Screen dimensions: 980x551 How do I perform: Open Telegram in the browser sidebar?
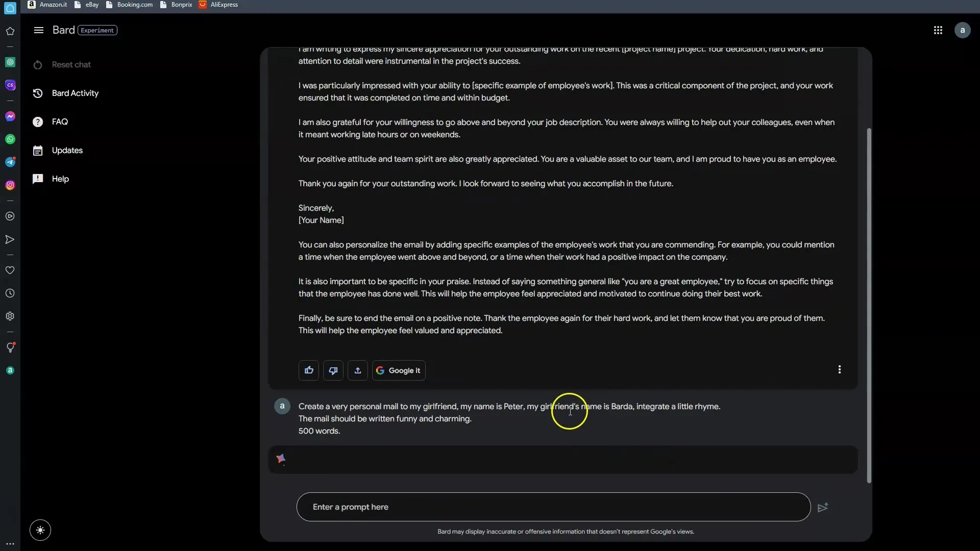point(10,162)
